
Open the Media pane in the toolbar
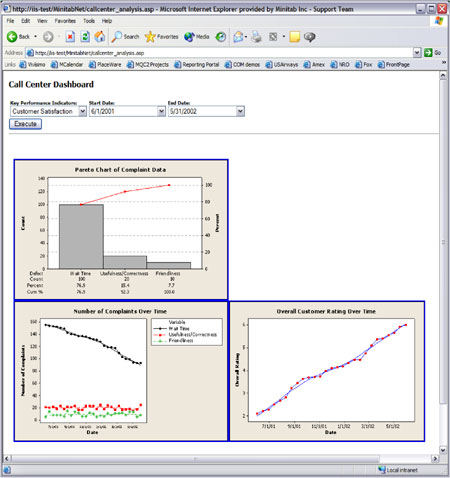197,37
